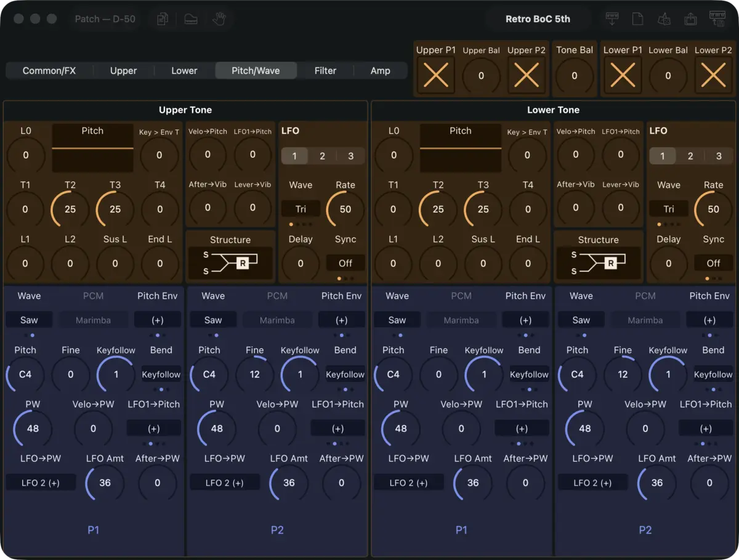The height and width of the screenshot is (560, 739).
Task: Click the keyboard store-to-synth save icon
Action: (x=717, y=19)
